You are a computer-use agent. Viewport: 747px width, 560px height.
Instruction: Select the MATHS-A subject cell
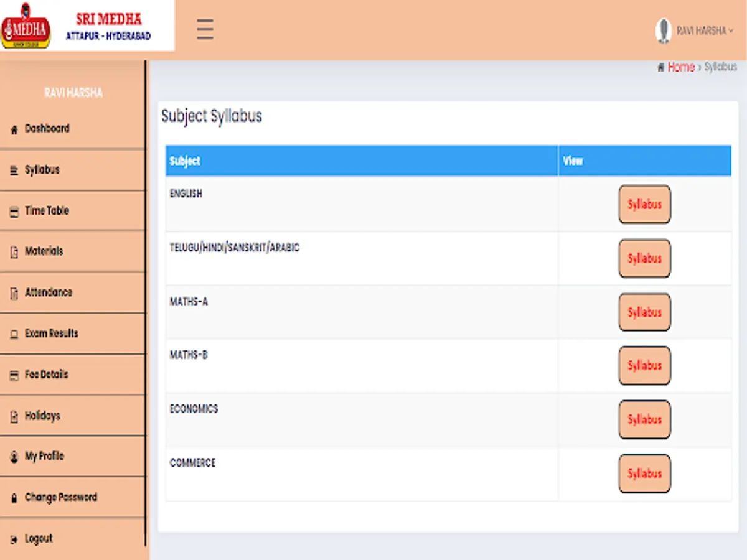click(362, 312)
